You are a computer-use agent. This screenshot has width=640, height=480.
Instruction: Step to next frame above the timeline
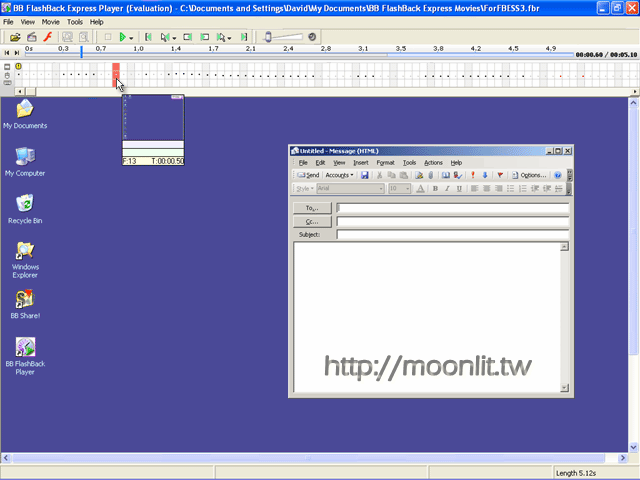coord(18,52)
